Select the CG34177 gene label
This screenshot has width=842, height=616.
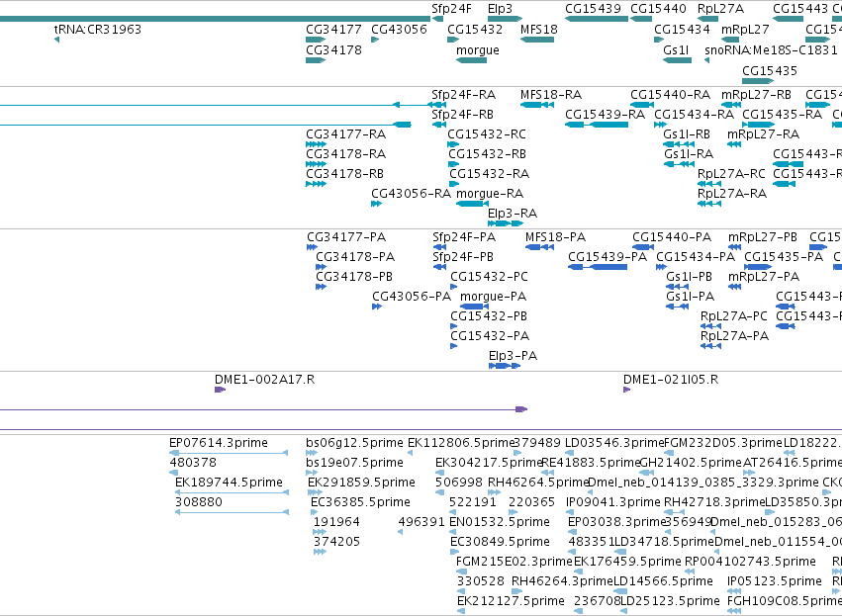click(334, 30)
